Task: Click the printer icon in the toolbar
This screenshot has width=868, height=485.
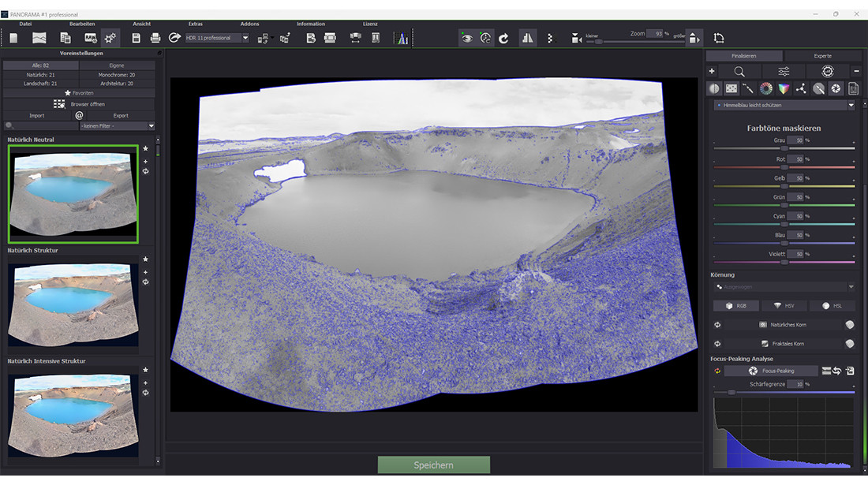Action: point(155,38)
